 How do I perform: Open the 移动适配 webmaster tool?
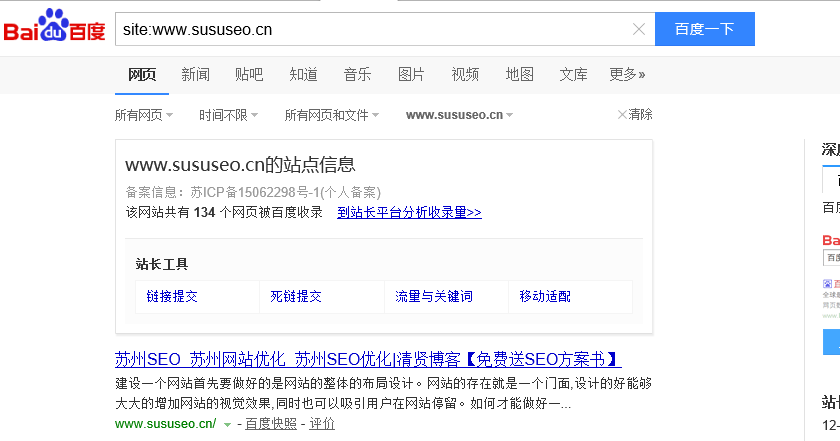(x=545, y=296)
